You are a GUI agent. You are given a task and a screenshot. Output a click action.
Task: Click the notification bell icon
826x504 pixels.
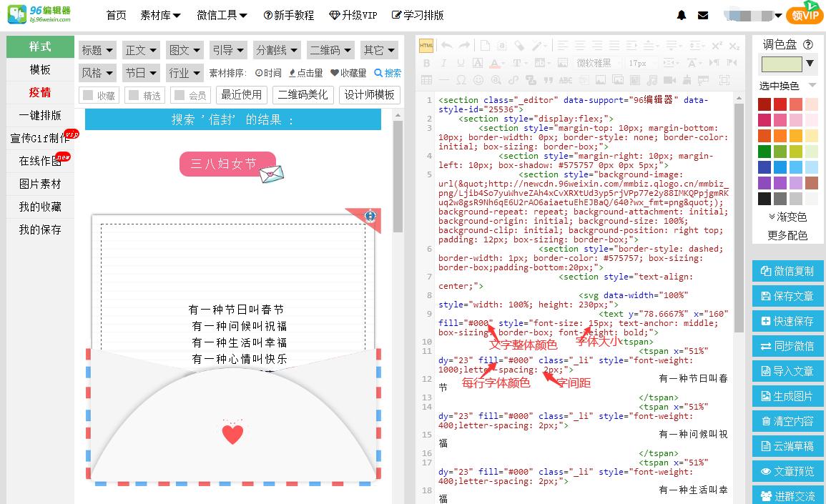[x=681, y=14]
